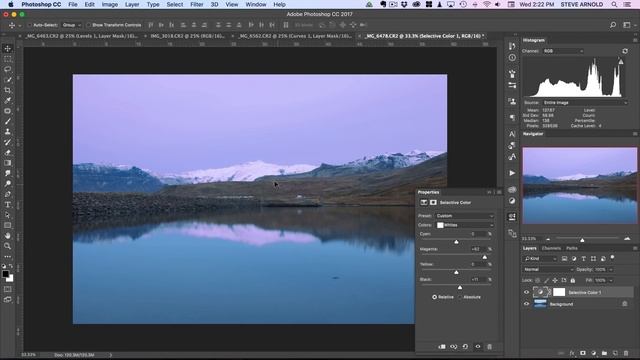
Task: Select the Clone Stamp tool
Action: (7, 132)
